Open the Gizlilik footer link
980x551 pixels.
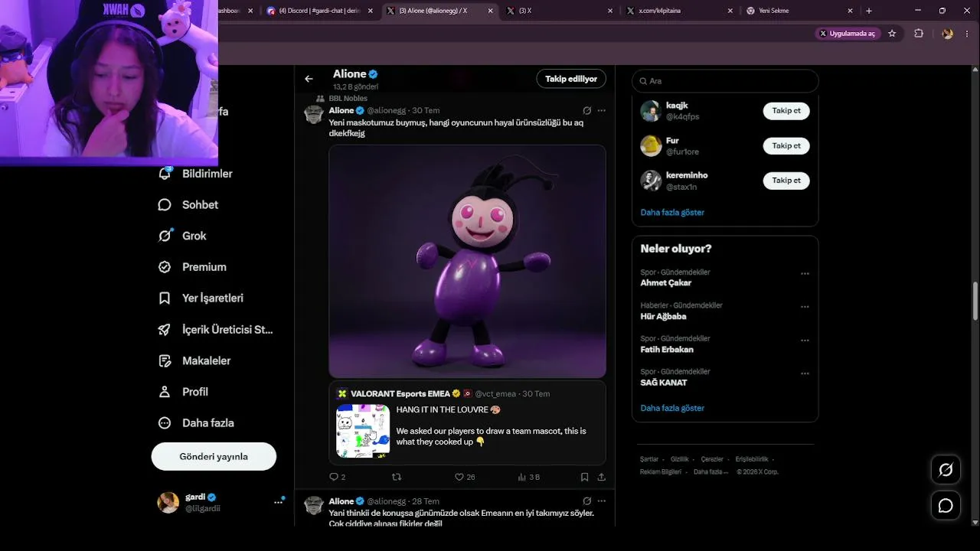click(680, 459)
